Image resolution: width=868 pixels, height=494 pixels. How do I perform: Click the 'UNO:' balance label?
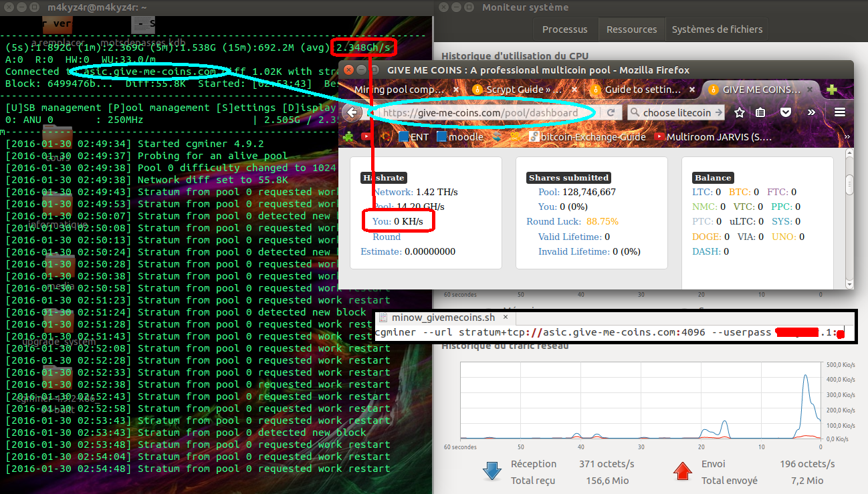point(782,237)
